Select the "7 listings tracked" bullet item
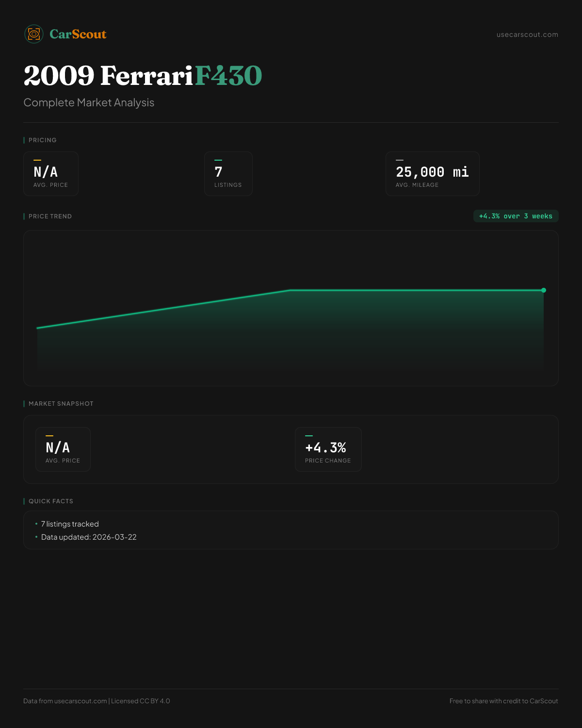 pyautogui.click(x=70, y=524)
